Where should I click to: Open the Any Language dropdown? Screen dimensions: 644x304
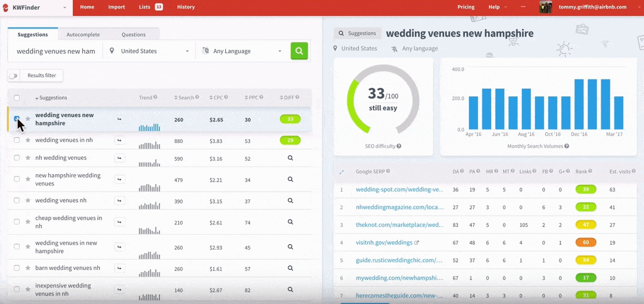[x=242, y=51]
